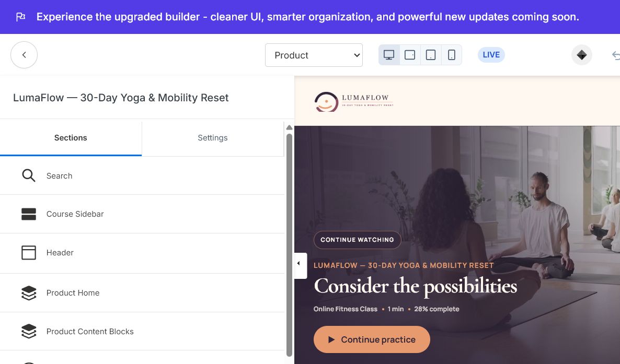This screenshot has width=620, height=364.
Task: Click the back arrow button
Action: click(x=24, y=55)
